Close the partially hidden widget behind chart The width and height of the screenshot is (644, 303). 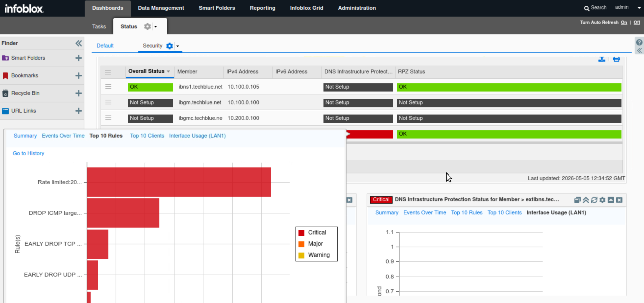point(349,200)
